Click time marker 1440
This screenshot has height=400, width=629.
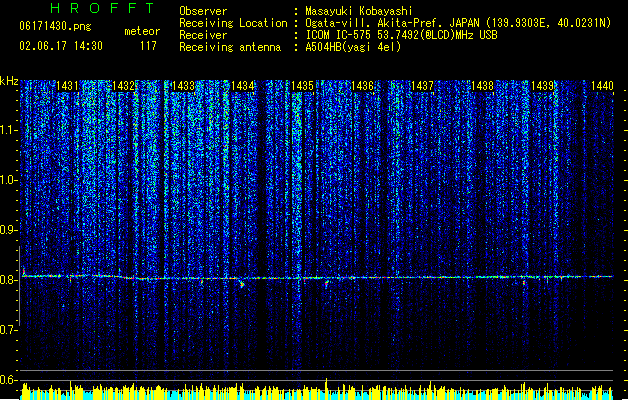[602, 86]
